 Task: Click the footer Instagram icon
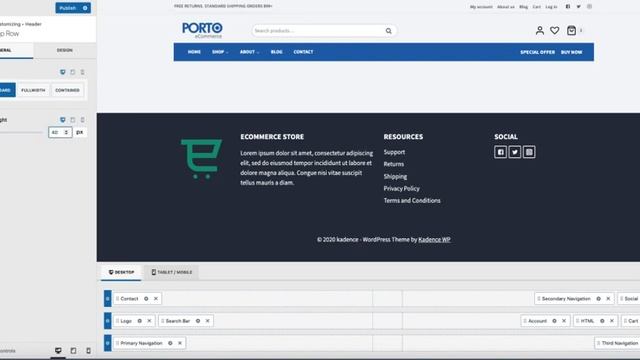[x=529, y=152]
